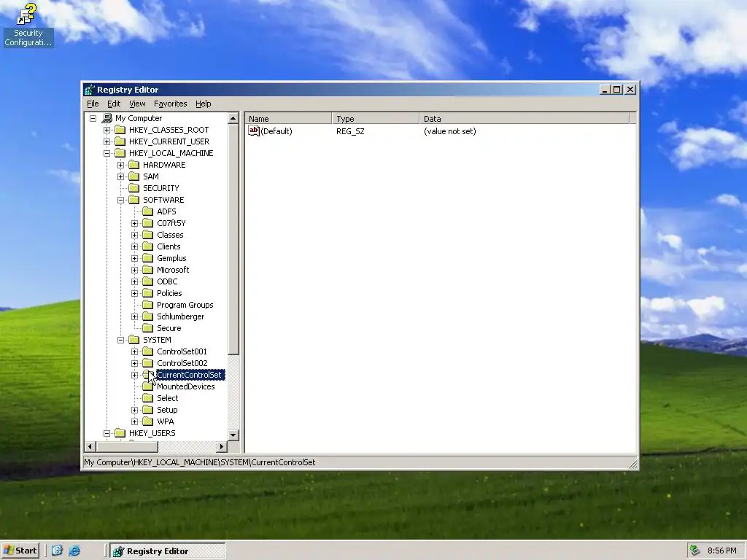Sort by the Data column header
Image resolution: width=747 pixels, height=560 pixels.
coord(525,119)
